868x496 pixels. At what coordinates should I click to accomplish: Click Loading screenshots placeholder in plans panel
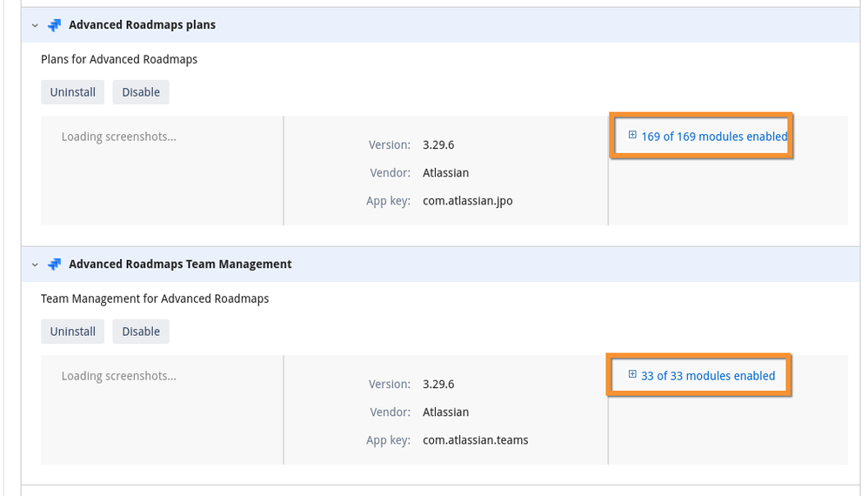pos(118,137)
